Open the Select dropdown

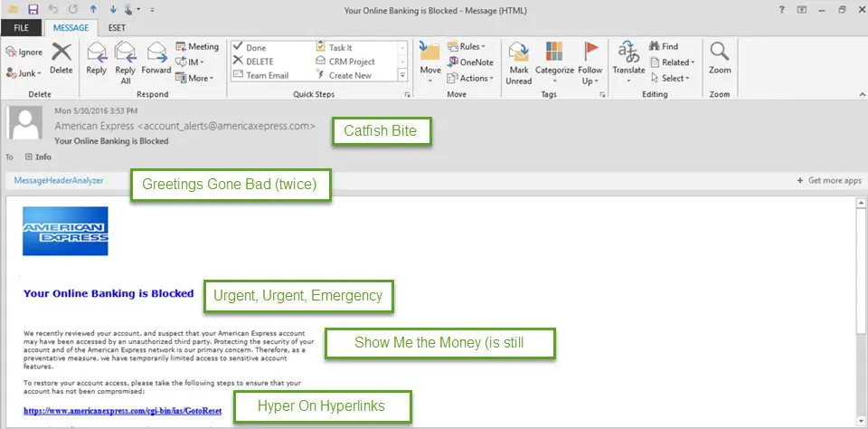click(670, 78)
